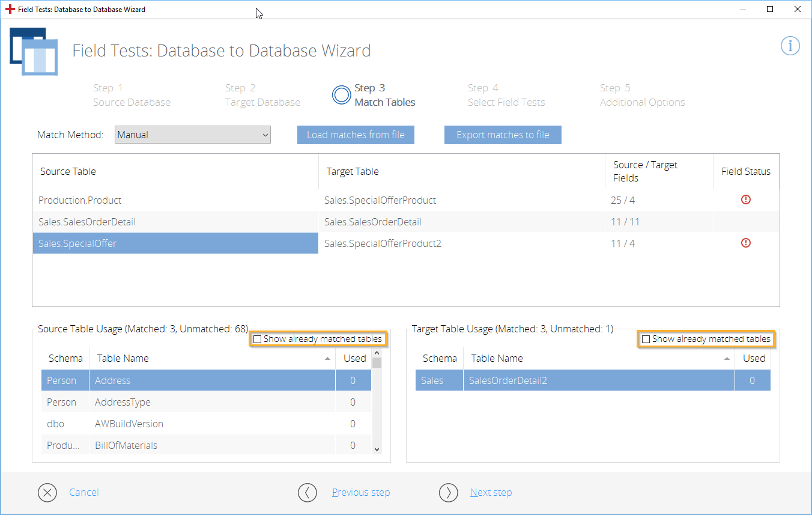Click the Previous step arrow icon

point(307,493)
